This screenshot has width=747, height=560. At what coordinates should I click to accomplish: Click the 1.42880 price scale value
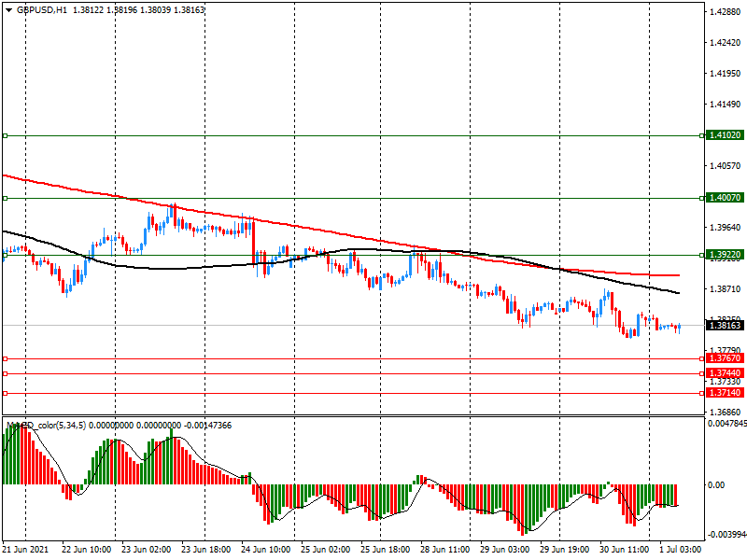(x=726, y=12)
